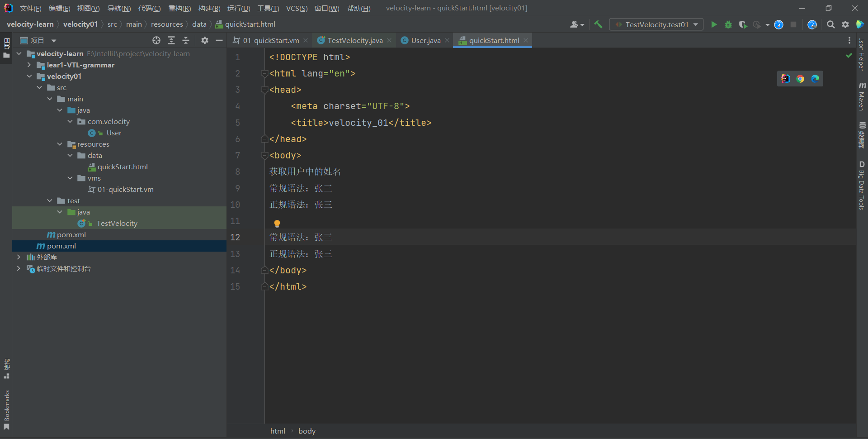Open project view mode dropdown arrow
Screen dimensions: 868x439
[54, 41]
